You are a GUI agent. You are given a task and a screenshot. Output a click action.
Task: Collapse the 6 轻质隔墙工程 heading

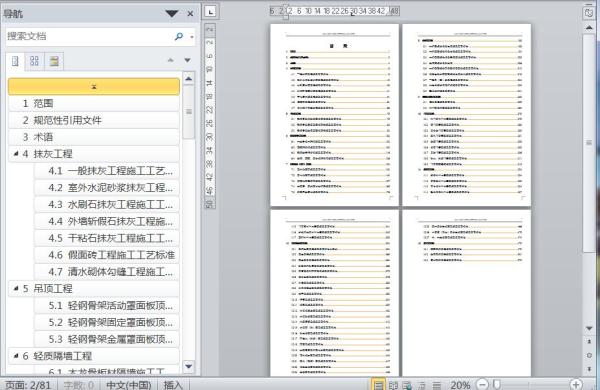point(16,356)
